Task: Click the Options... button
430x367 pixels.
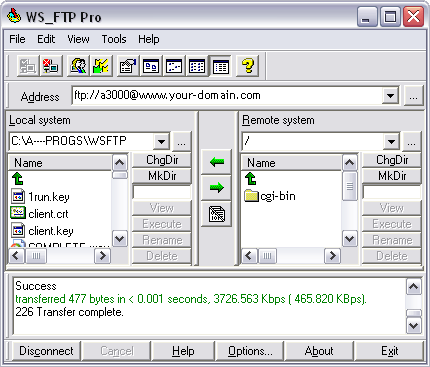Action: pos(250,351)
